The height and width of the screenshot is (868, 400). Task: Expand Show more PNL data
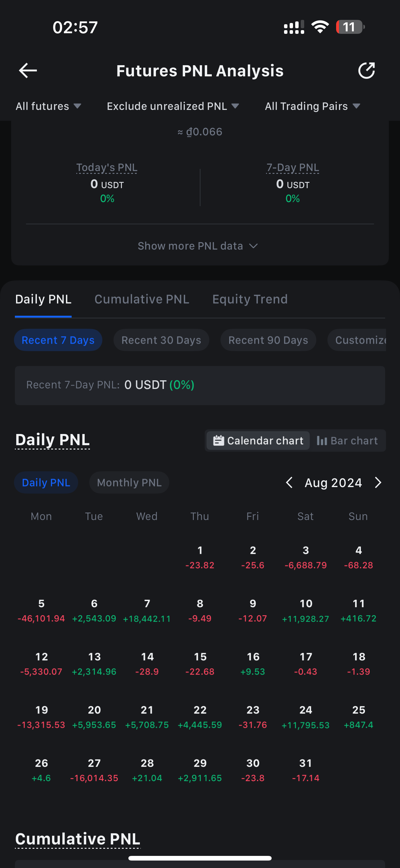(x=198, y=246)
